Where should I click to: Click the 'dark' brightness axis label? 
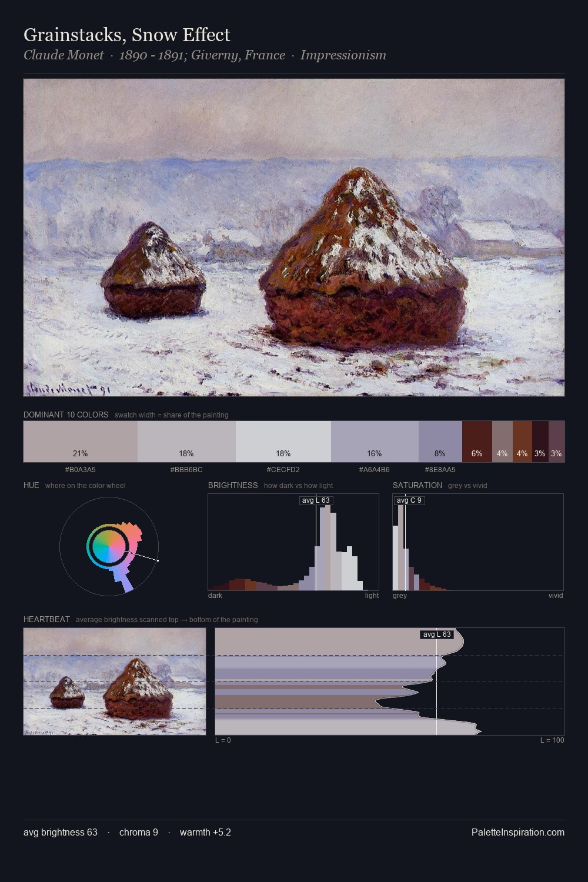tap(215, 596)
